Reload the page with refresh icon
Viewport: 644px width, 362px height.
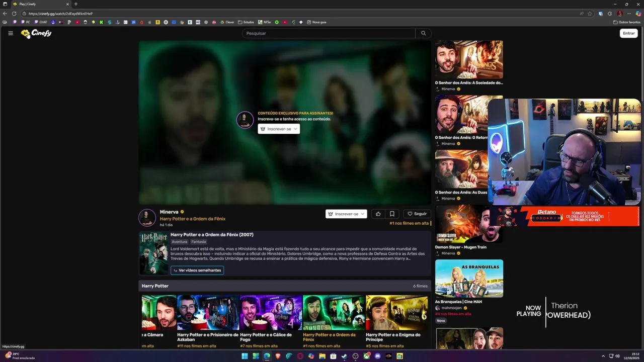[x=14, y=14]
